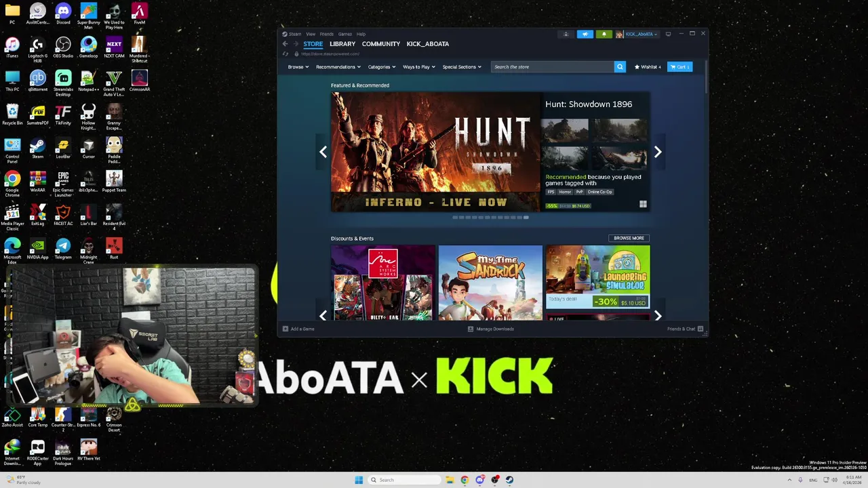Open the Laundering Simulator deal tile
The image size is (868, 488).
[597, 277]
